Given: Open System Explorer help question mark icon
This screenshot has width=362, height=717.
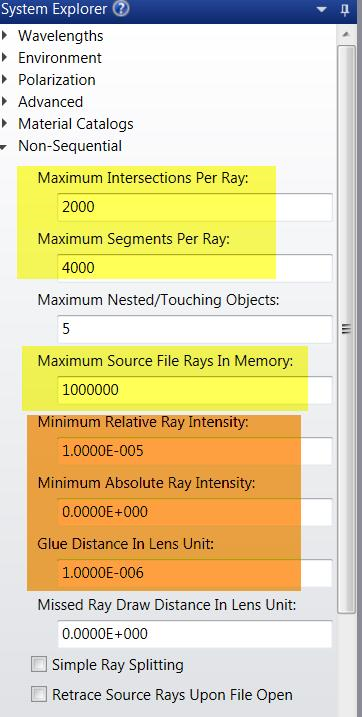Looking at the screenshot, I should 121,9.
